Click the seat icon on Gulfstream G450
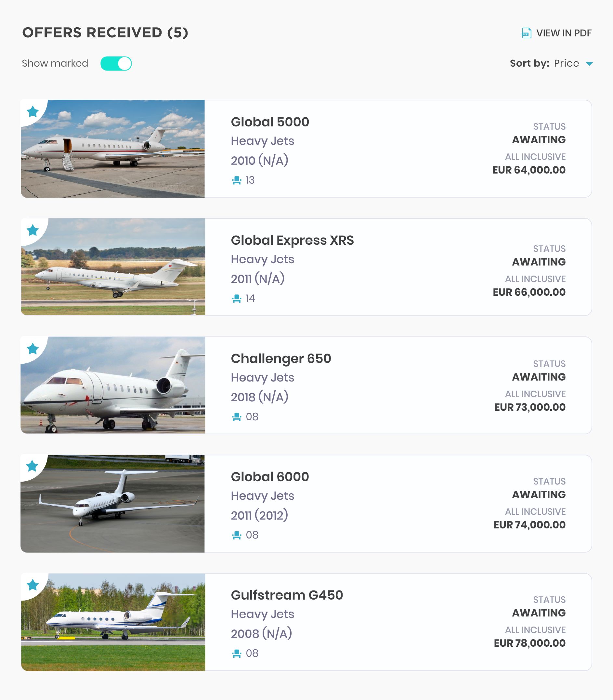This screenshot has width=613, height=700. (x=236, y=654)
